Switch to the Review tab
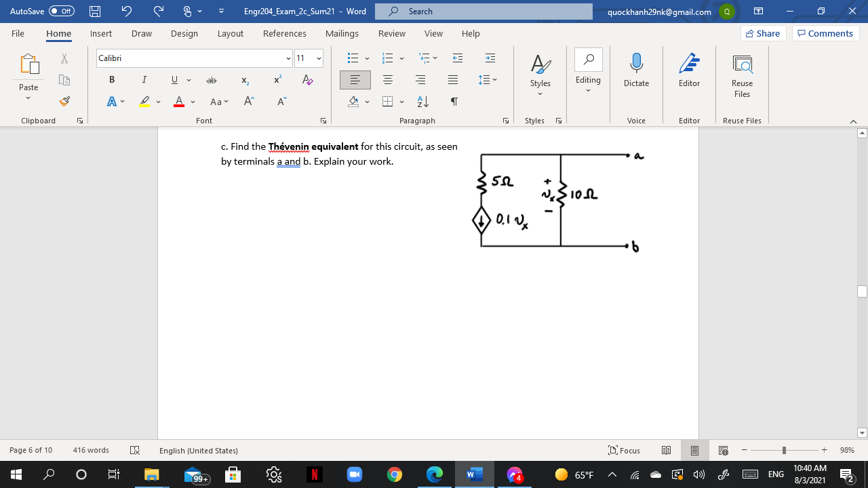Screen dimensions: 868x488 391,33
